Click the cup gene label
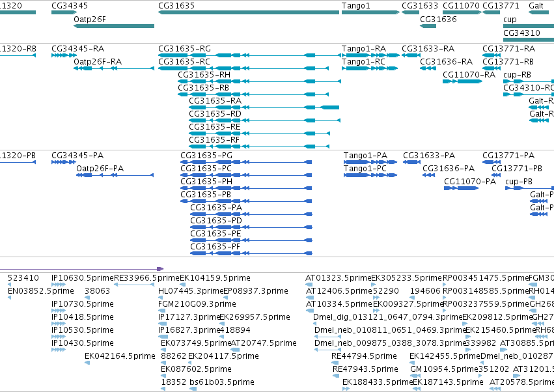The width and height of the screenshot is (554, 392). coord(510,20)
